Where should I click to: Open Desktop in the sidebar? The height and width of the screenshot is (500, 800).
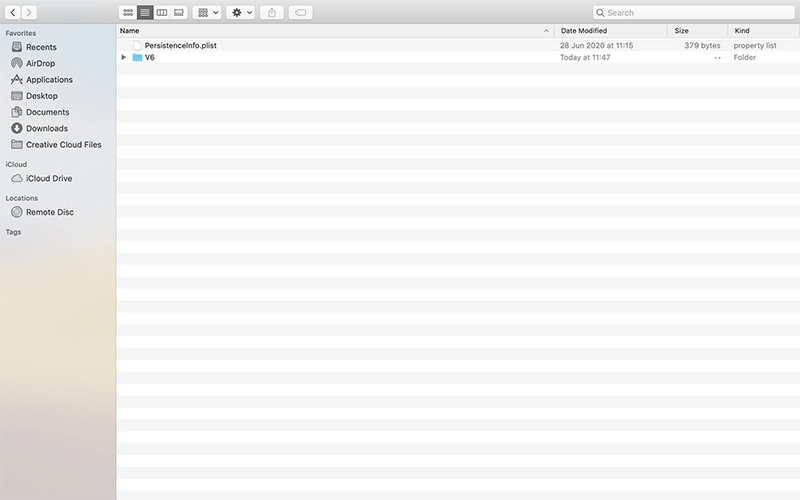(34, 96)
